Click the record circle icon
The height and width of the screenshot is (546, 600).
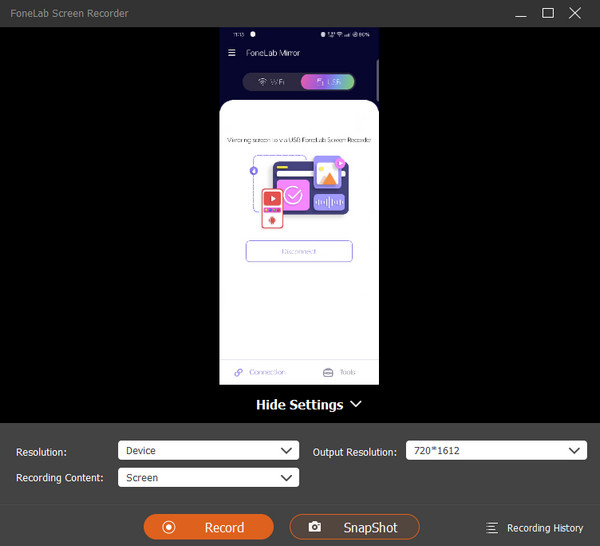[x=169, y=527]
